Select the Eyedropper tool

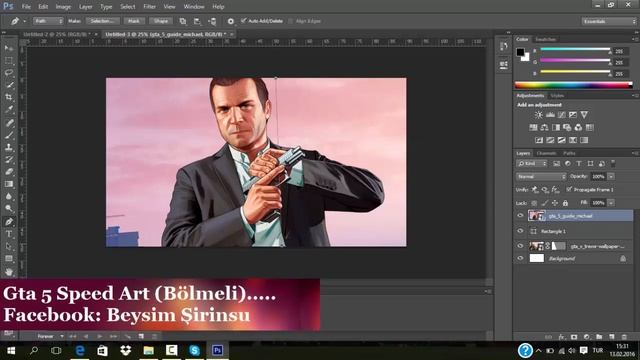[x=9, y=109]
